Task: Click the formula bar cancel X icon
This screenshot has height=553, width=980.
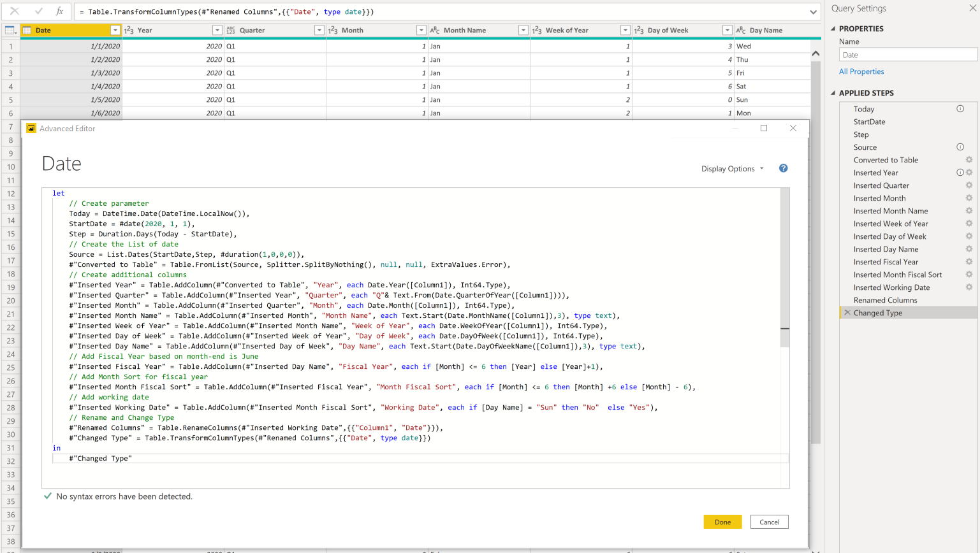Action: coord(15,11)
